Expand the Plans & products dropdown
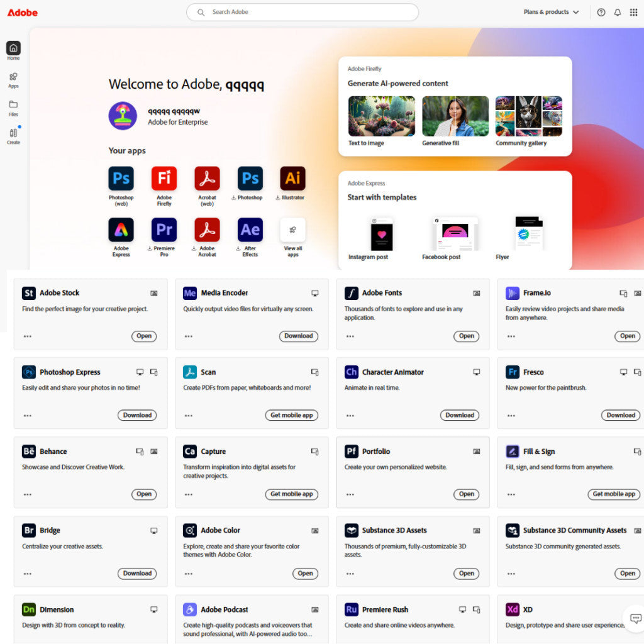This screenshot has width=644, height=644. point(551,13)
